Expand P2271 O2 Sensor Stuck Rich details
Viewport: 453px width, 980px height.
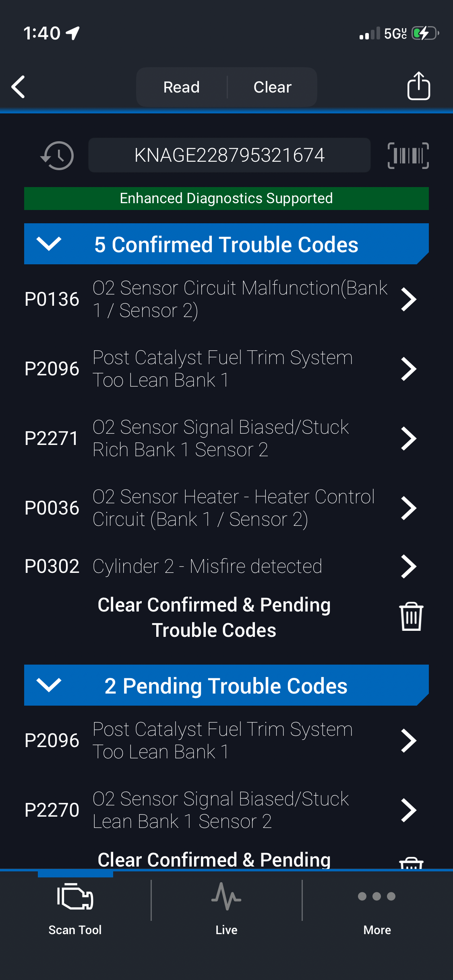(408, 439)
